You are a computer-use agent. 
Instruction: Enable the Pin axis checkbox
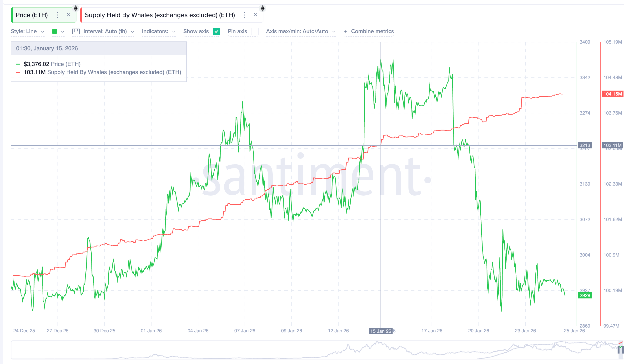click(255, 31)
